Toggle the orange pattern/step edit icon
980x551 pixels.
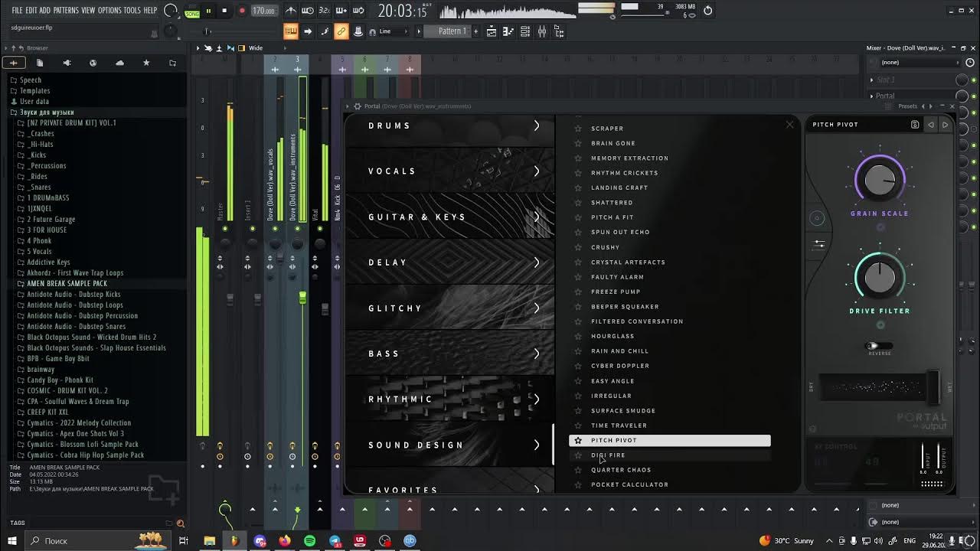tap(291, 31)
